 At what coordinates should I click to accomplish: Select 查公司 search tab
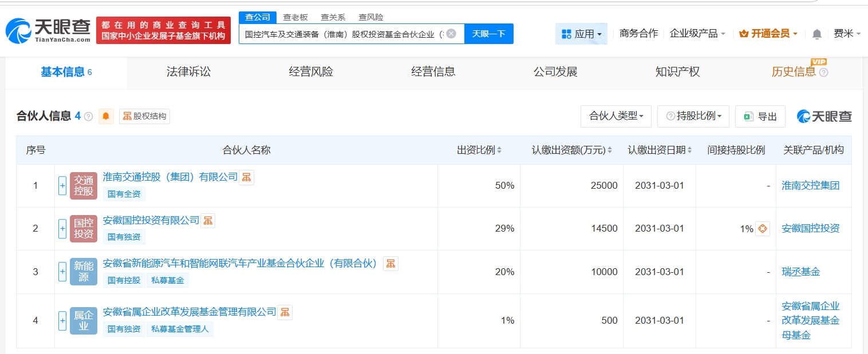coord(258,17)
